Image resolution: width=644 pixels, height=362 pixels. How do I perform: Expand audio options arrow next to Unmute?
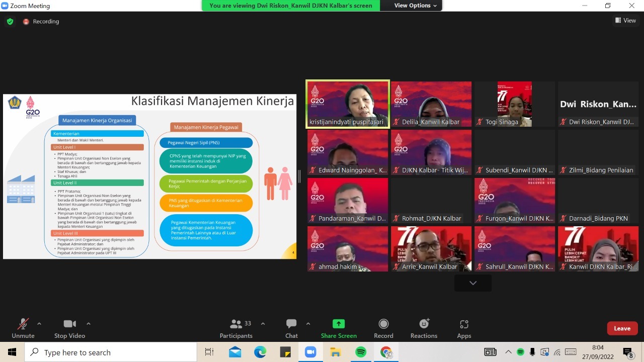tap(39, 324)
